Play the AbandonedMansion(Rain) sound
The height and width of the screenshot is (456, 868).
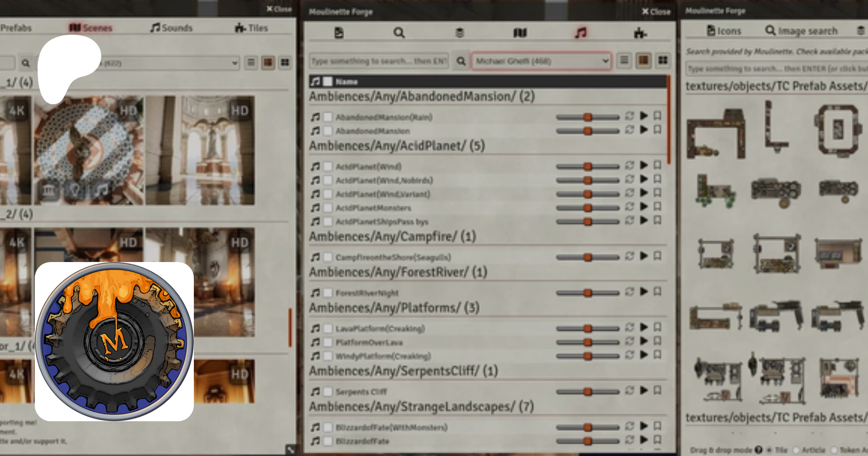tap(644, 116)
